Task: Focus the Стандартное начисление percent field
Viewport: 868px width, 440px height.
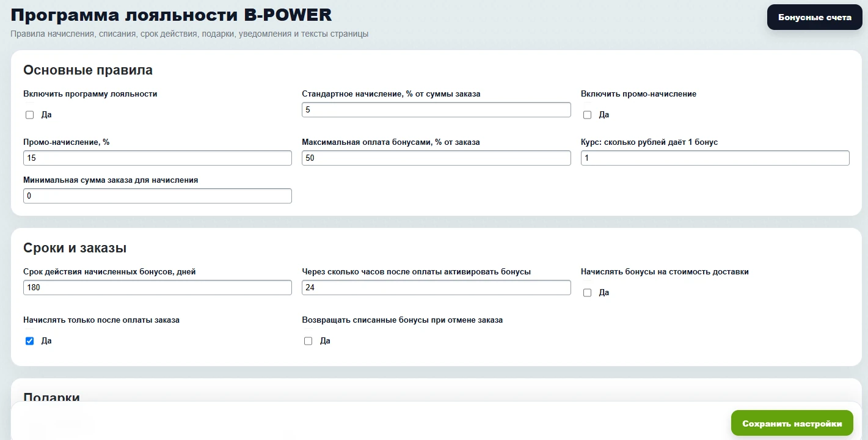Action: click(x=436, y=110)
